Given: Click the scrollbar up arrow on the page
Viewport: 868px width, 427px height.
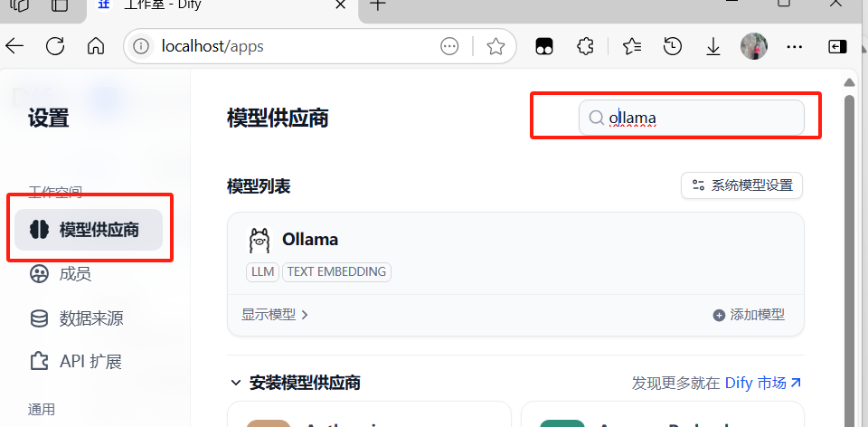Looking at the screenshot, I should (849, 82).
